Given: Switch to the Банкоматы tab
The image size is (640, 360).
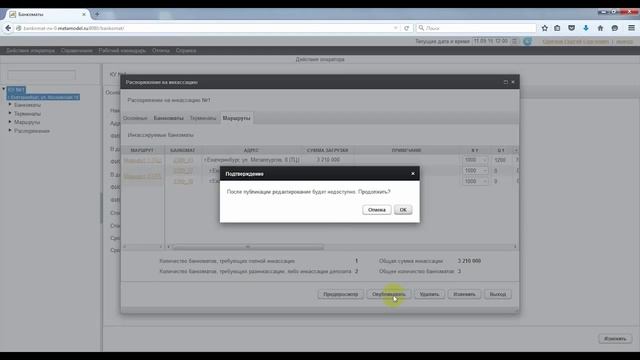Looking at the screenshot, I should pos(169,118).
